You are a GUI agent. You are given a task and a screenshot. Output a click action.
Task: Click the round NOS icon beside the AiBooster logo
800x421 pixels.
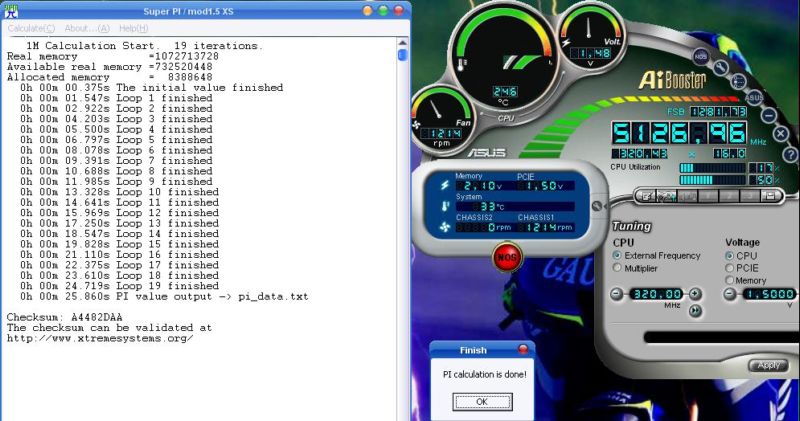click(x=701, y=56)
